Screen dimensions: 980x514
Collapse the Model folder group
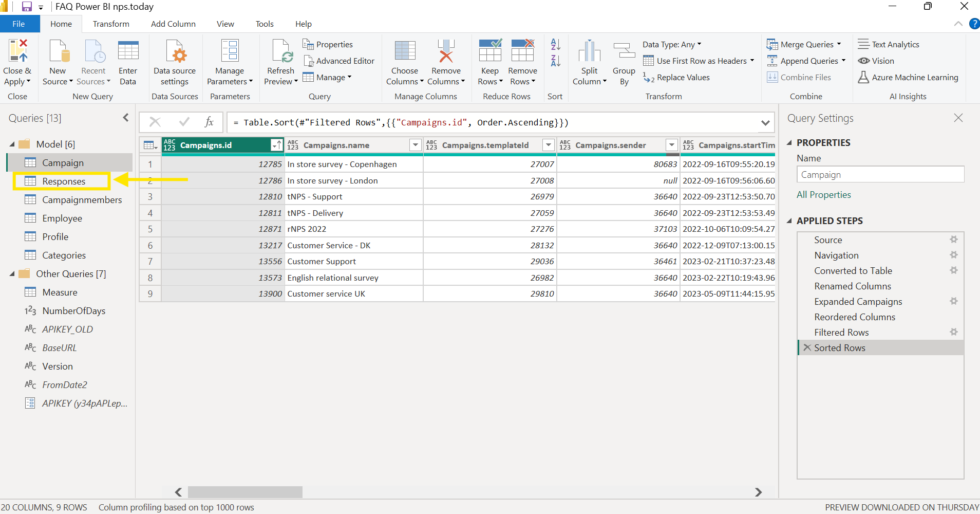point(12,144)
